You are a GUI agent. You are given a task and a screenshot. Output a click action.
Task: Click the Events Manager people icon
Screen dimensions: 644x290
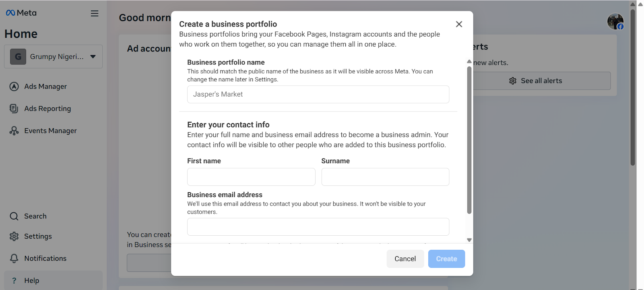14,131
